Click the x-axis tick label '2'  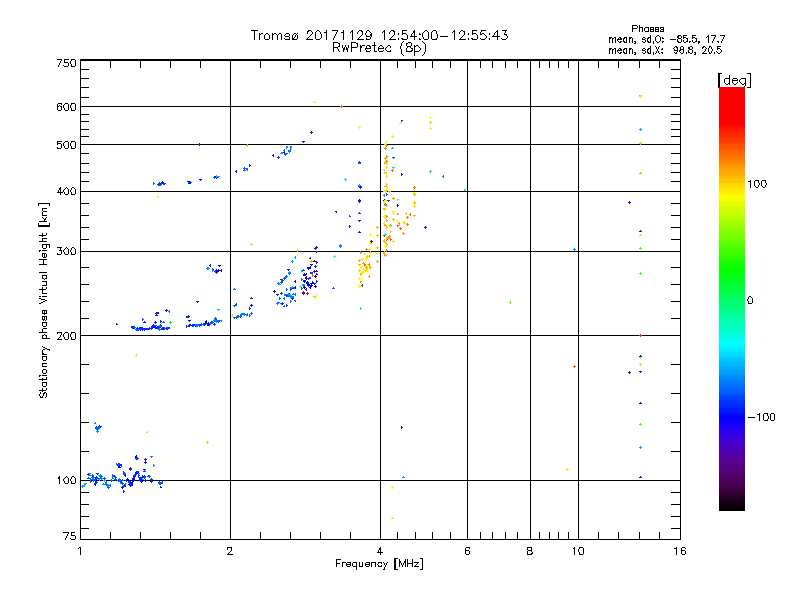[230, 551]
